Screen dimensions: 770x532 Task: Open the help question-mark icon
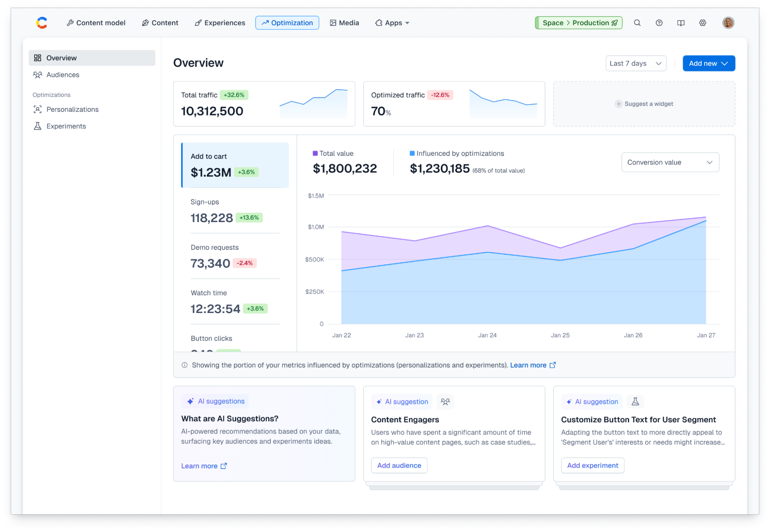tap(659, 23)
